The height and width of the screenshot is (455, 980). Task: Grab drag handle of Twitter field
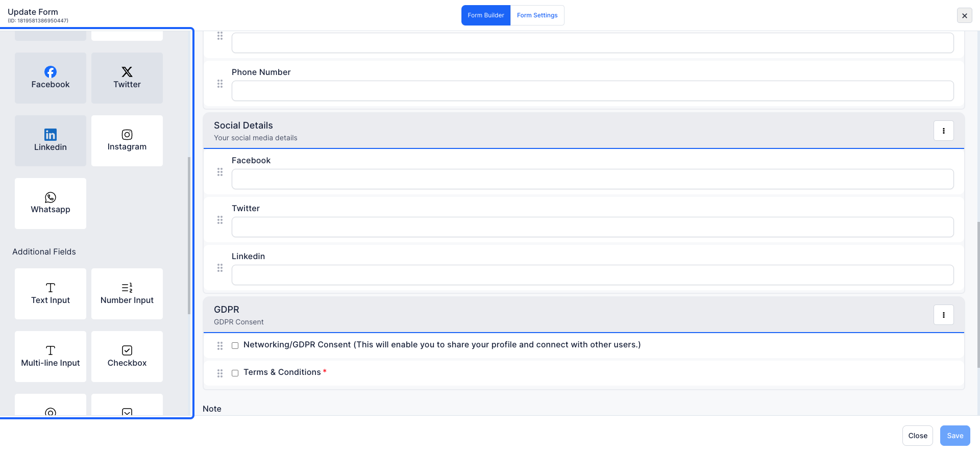click(220, 220)
